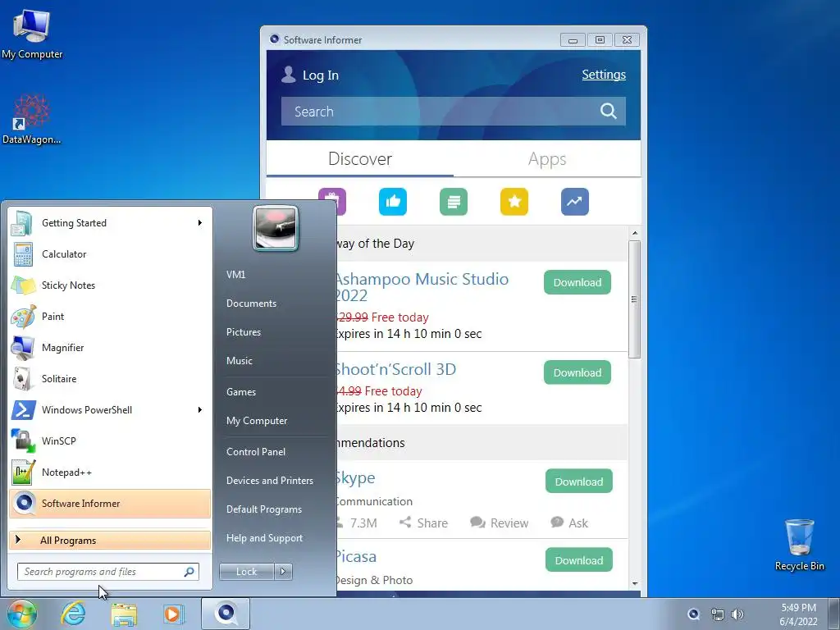Screen dimensions: 840x630
Task: Open Help and Support
Action: (265, 538)
